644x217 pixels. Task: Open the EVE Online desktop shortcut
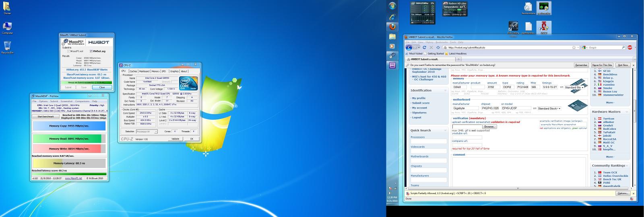pos(513,28)
